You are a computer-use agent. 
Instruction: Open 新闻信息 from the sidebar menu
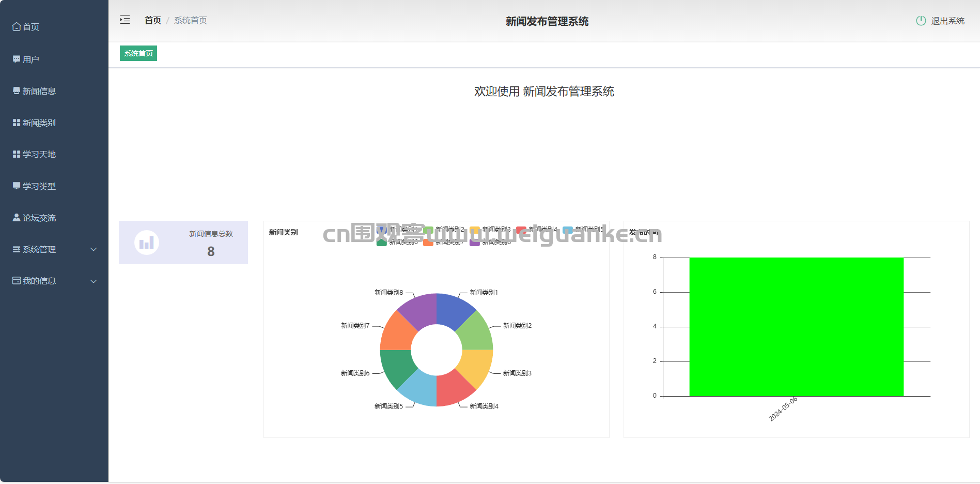pyautogui.click(x=39, y=91)
